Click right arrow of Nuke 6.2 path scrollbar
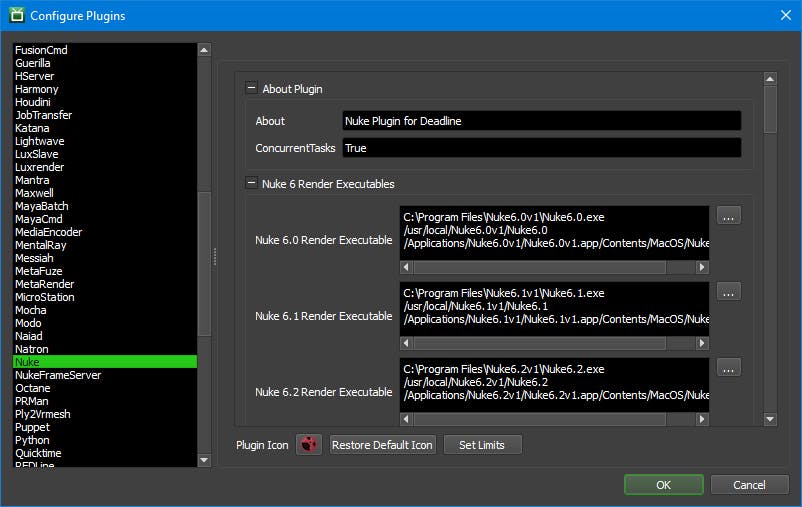The image size is (802, 507). [702, 419]
